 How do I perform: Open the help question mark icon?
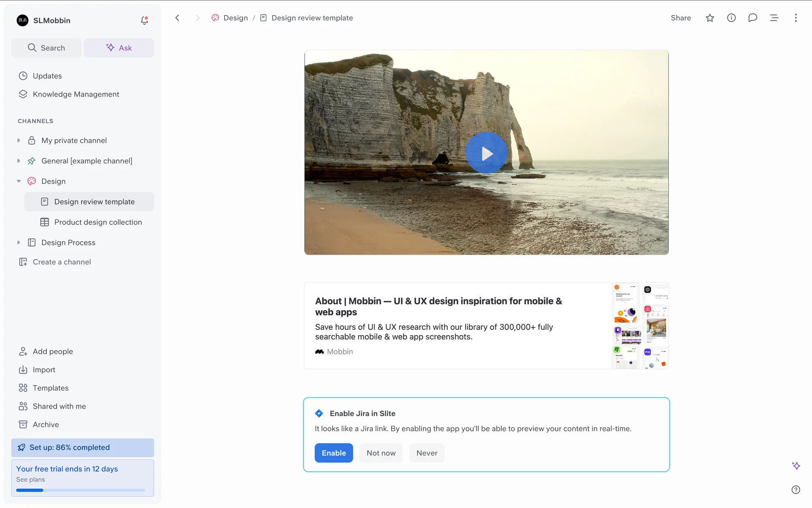click(x=796, y=489)
